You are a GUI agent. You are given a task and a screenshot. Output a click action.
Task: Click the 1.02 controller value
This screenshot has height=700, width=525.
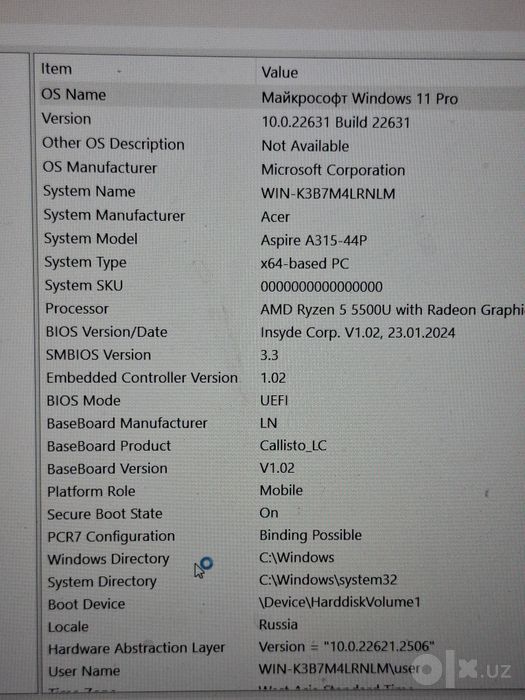pyautogui.click(x=273, y=378)
